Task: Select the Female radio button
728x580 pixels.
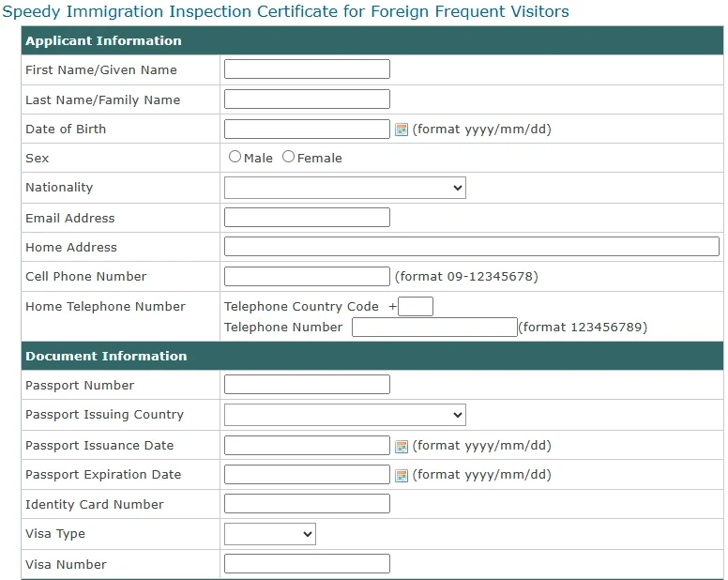Action: 289,158
